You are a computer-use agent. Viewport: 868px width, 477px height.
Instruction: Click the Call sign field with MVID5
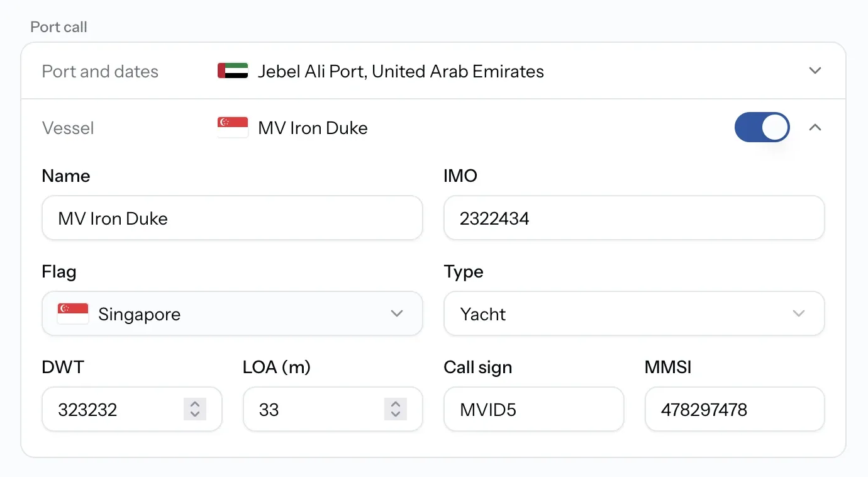click(534, 409)
